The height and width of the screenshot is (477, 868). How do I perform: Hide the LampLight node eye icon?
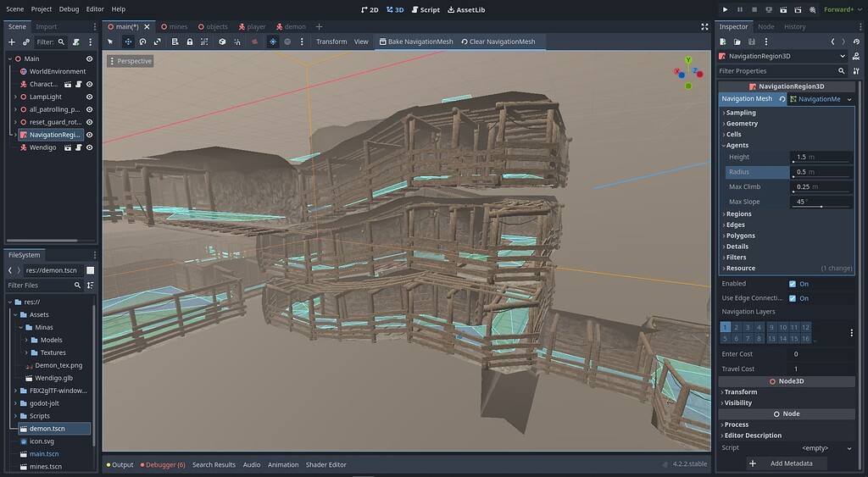point(89,97)
